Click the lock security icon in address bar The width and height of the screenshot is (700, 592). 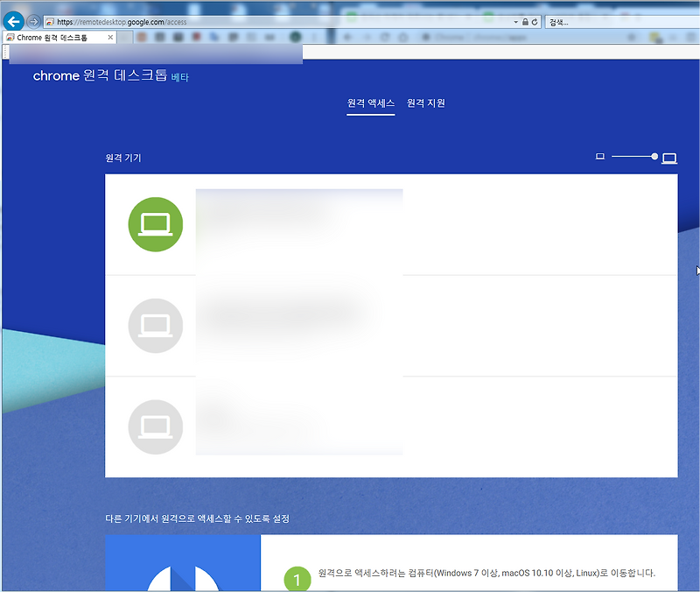526,22
